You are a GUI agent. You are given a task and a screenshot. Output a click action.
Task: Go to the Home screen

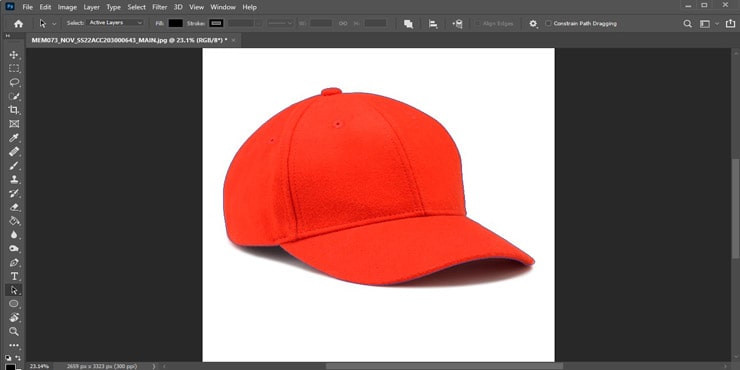coord(18,24)
